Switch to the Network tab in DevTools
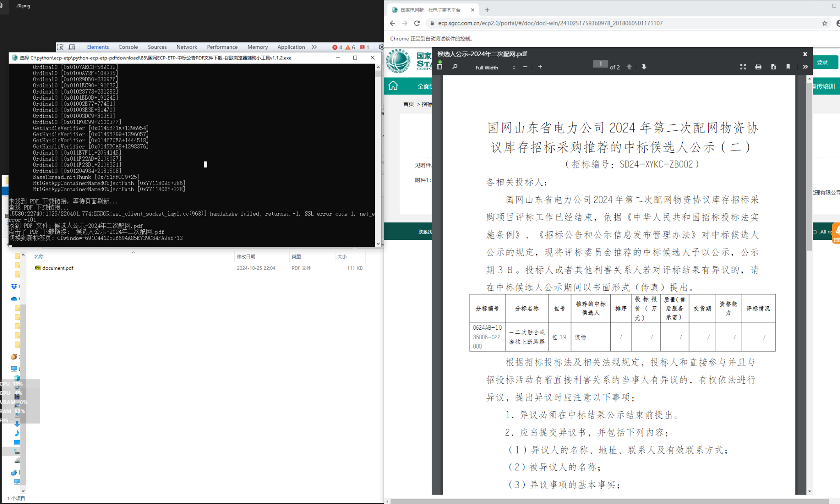Image resolution: width=840 pixels, height=504 pixels. 187,47
